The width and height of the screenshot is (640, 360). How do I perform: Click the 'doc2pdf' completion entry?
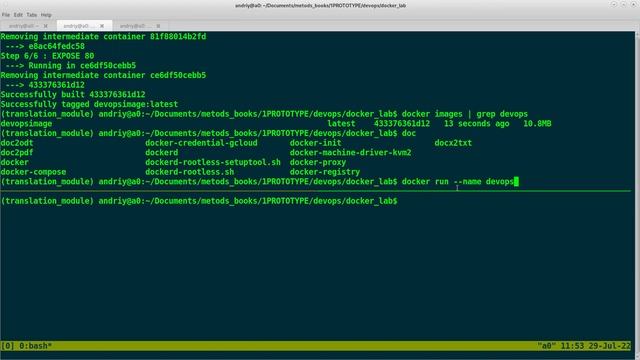pos(17,153)
